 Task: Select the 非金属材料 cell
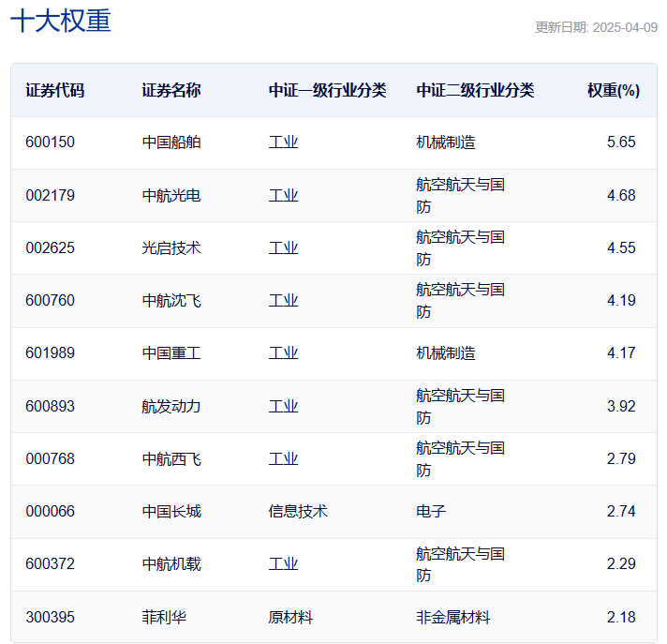[x=452, y=617]
